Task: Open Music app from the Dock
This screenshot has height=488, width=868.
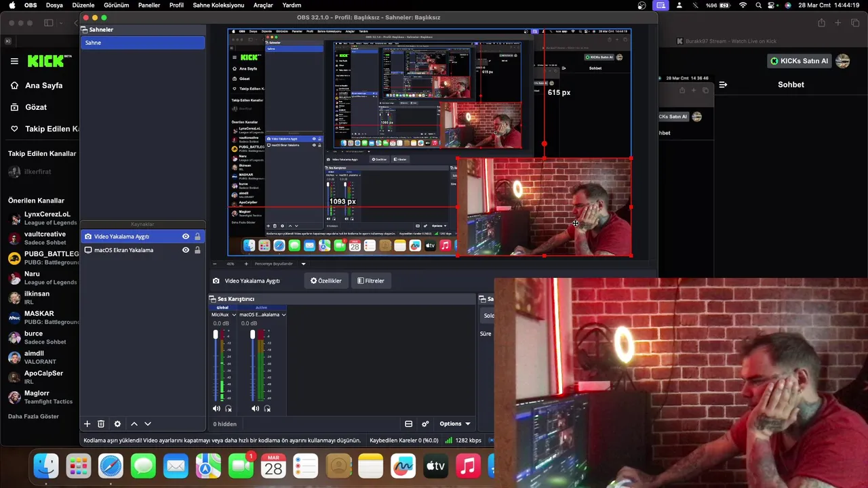Action: (x=468, y=466)
